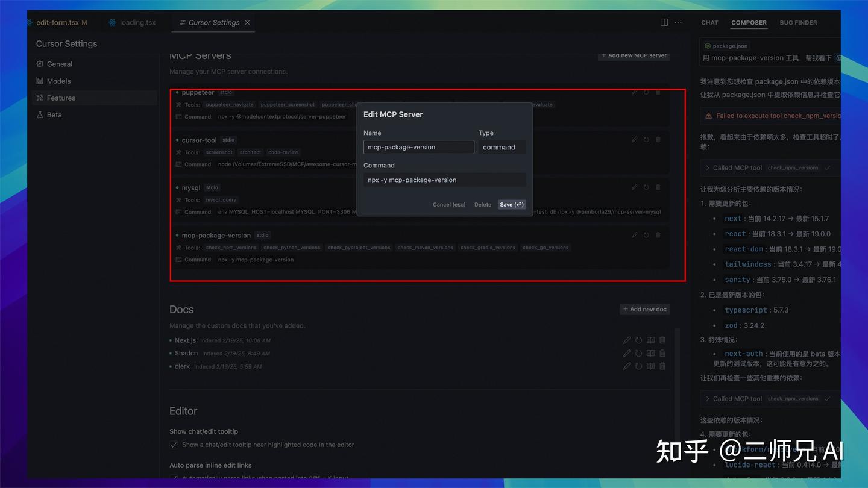Viewport: 868px width, 488px height.
Task: Click the checkmark on Called MCP tool result
Action: click(828, 167)
